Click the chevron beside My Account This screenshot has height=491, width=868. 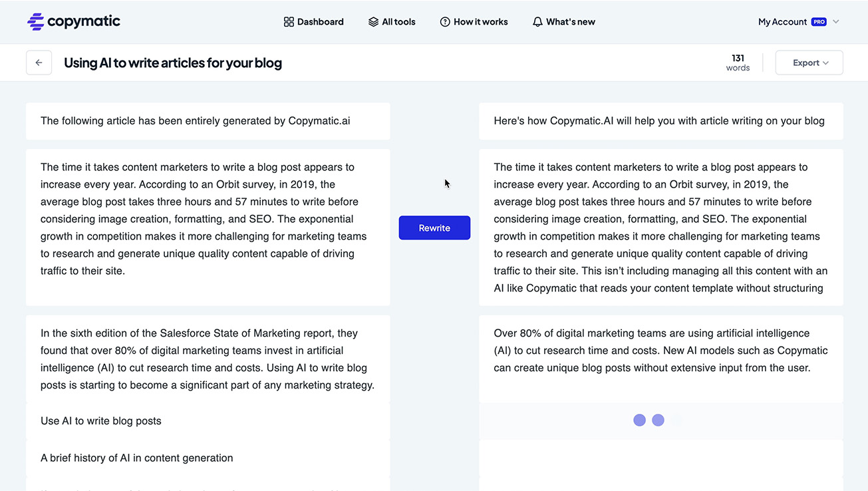(835, 22)
